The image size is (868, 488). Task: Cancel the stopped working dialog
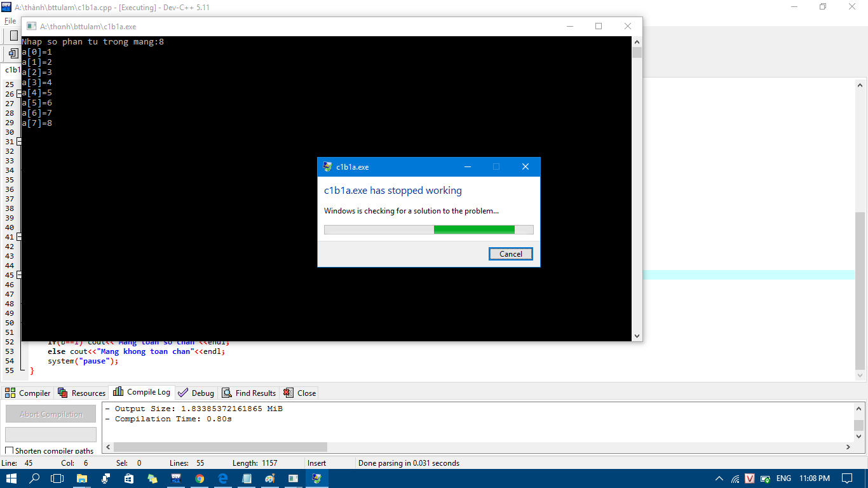click(x=510, y=254)
